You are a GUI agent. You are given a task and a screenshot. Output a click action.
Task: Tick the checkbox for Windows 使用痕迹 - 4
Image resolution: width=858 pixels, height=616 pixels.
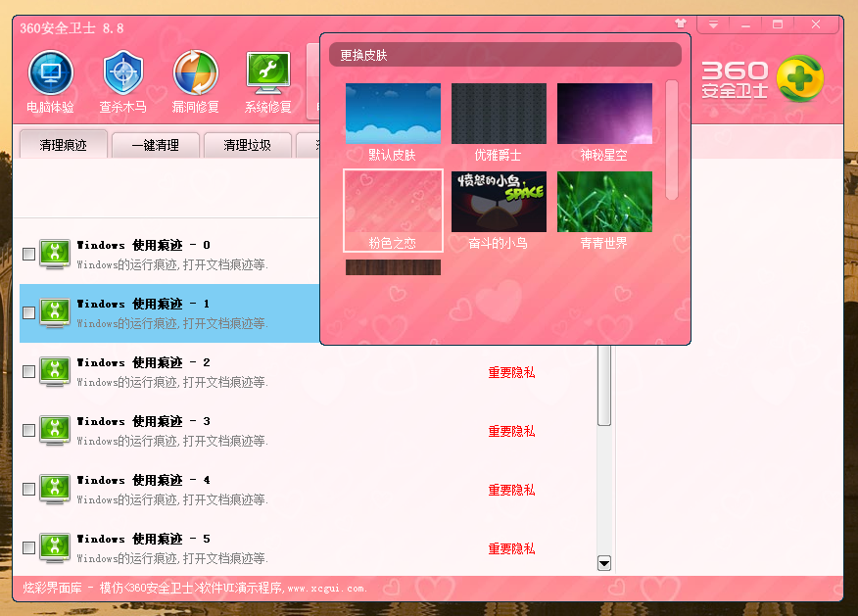29,489
